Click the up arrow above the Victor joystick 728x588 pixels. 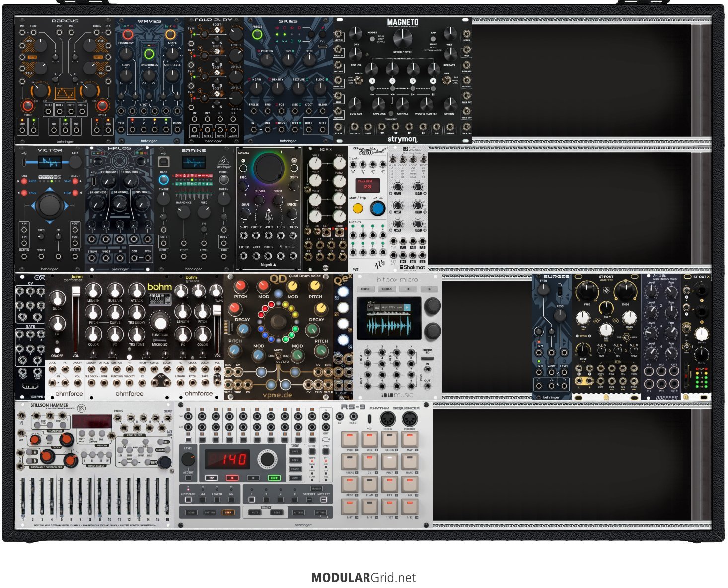coord(50,189)
